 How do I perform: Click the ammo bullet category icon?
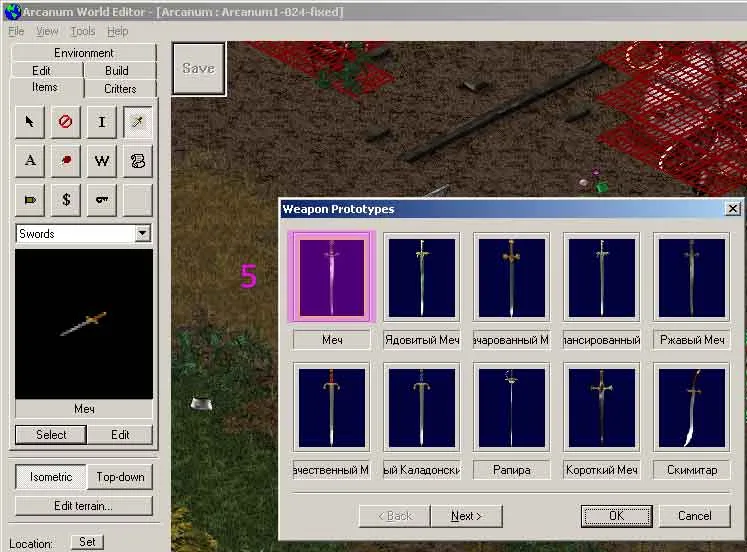[x=30, y=199]
